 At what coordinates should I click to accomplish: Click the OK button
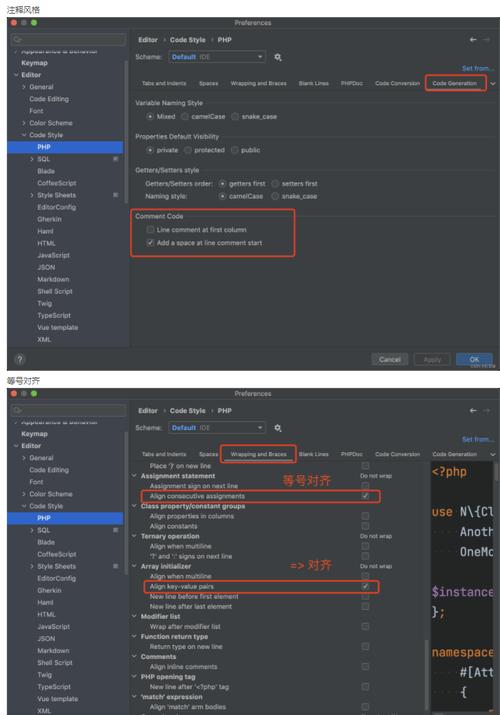pos(474,360)
